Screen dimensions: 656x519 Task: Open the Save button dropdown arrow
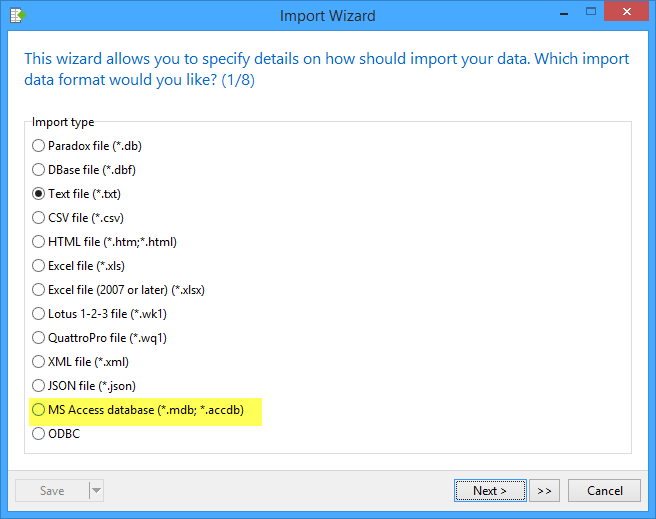pos(96,491)
